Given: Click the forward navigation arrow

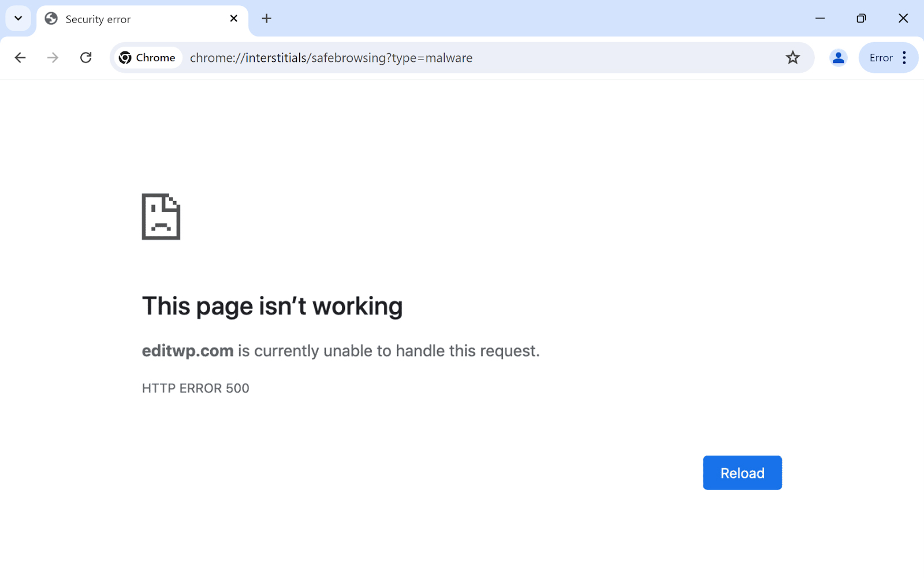Looking at the screenshot, I should (x=53, y=58).
